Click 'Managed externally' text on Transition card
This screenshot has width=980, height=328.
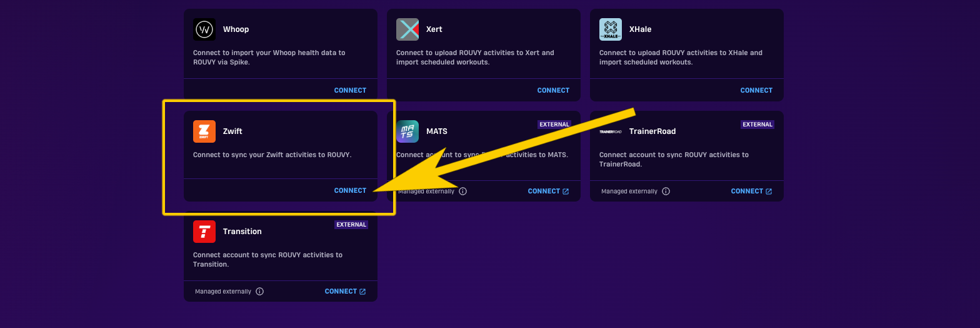[x=223, y=291]
